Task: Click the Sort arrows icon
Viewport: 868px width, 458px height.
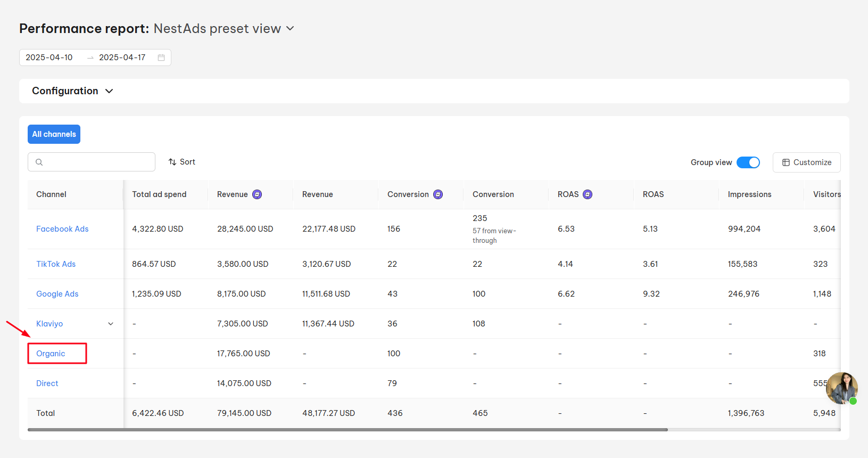Action: coord(172,162)
